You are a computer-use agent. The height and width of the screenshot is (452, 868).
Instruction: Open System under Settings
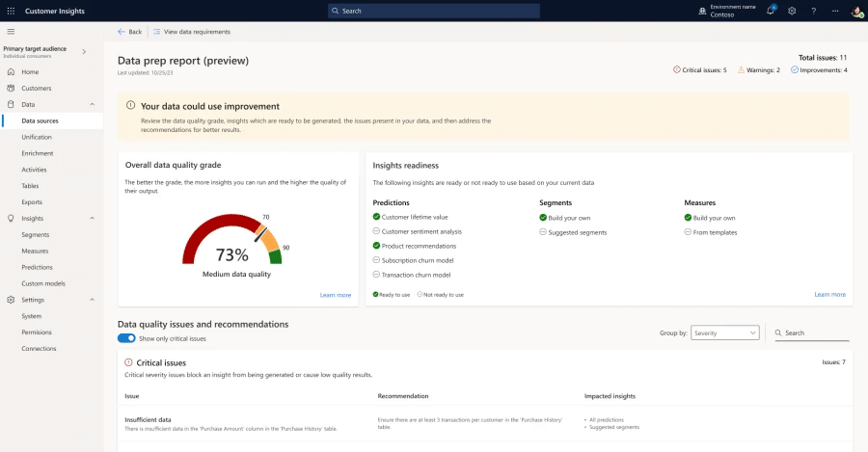32,316
